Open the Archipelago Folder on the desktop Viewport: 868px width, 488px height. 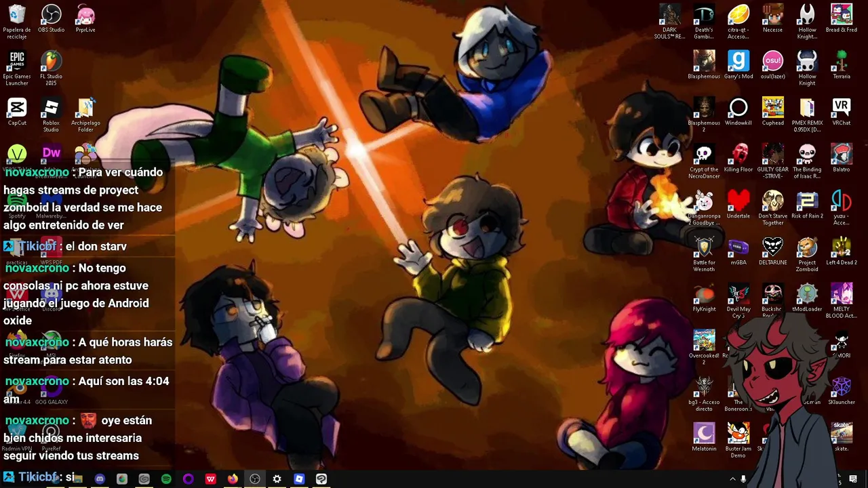[x=85, y=115]
